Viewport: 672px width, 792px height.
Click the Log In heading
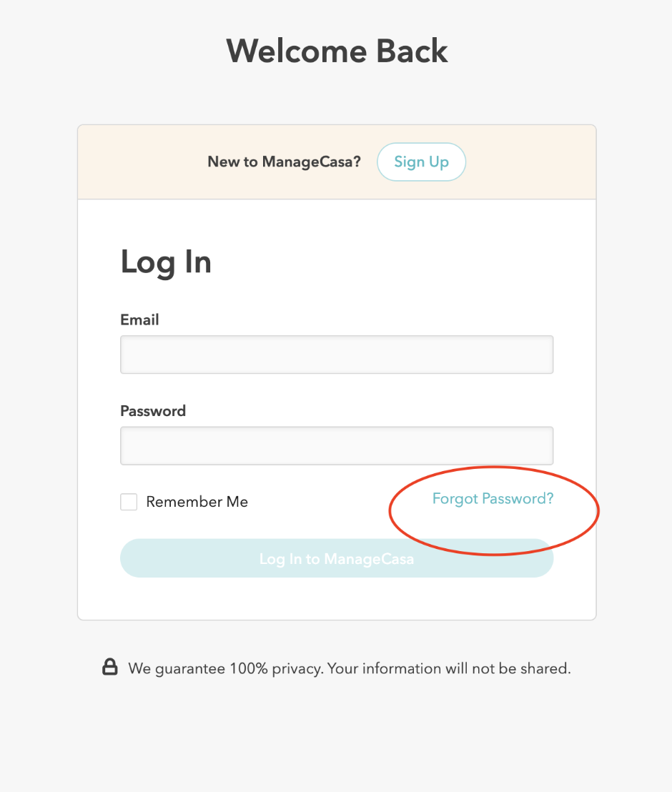(165, 262)
